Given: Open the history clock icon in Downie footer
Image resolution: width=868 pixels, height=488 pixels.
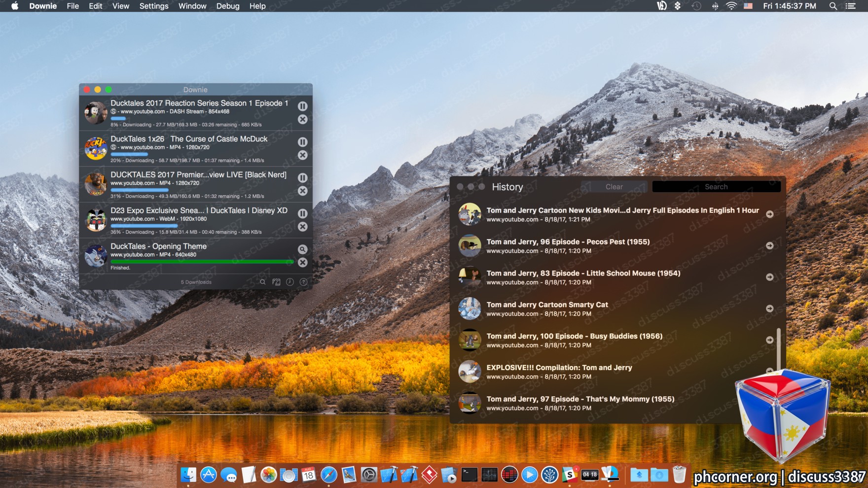Looking at the screenshot, I should (x=290, y=282).
